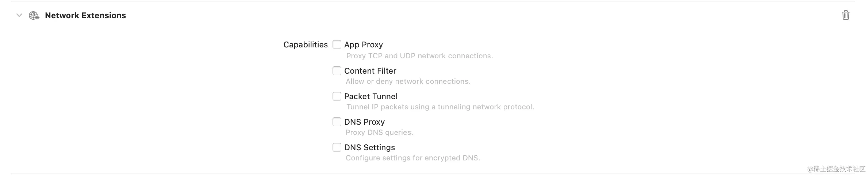Click the App Proxy label text
This screenshot has width=868, height=175.
click(364, 44)
